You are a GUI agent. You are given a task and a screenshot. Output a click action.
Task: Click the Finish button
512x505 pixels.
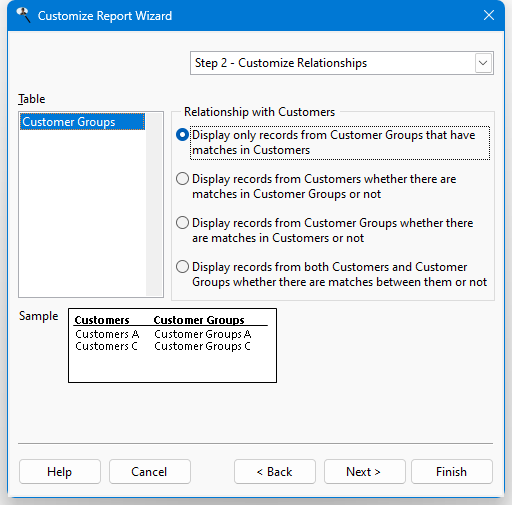[x=452, y=472]
